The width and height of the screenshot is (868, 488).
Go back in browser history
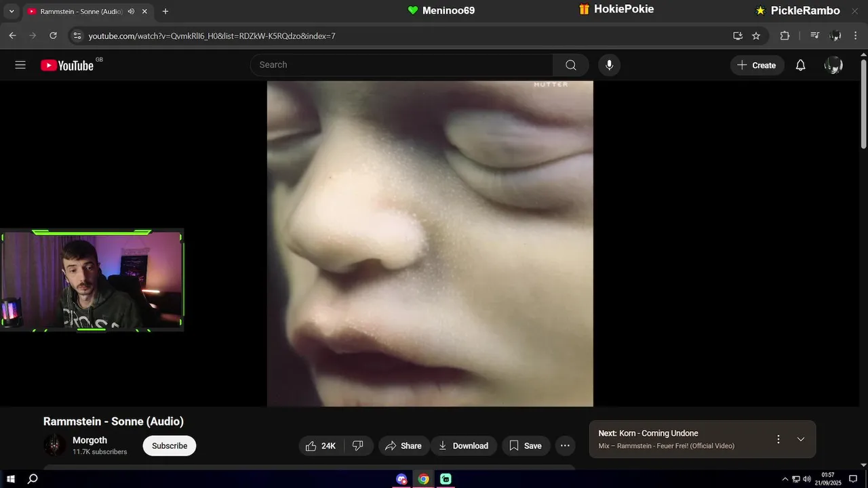[x=12, y=36]
